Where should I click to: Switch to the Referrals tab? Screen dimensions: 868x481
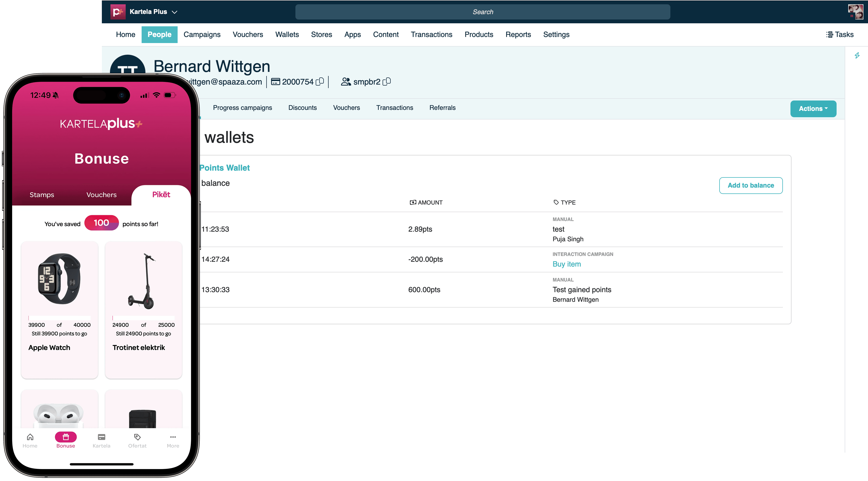tap(442, 108)
